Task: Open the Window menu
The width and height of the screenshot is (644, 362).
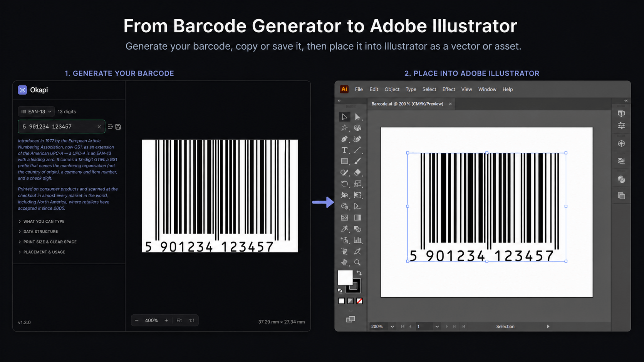Action: click(487, 89)
